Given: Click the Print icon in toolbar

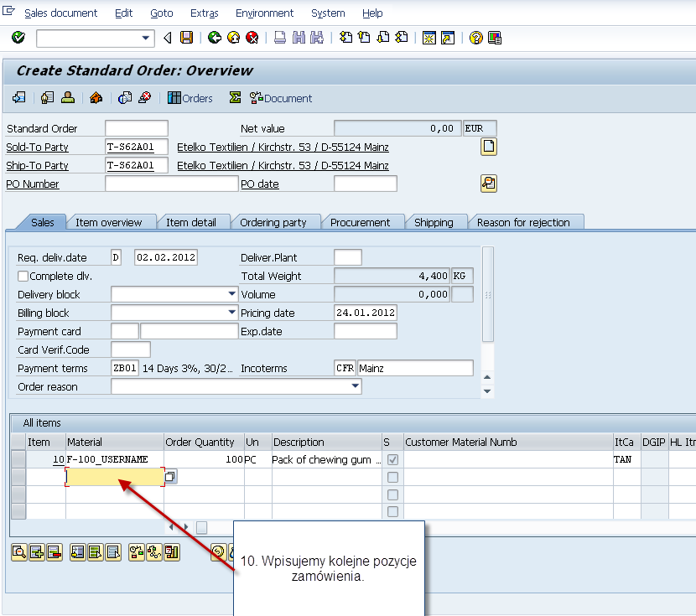Looking at the screenshot, I should (x=280, y=38).
